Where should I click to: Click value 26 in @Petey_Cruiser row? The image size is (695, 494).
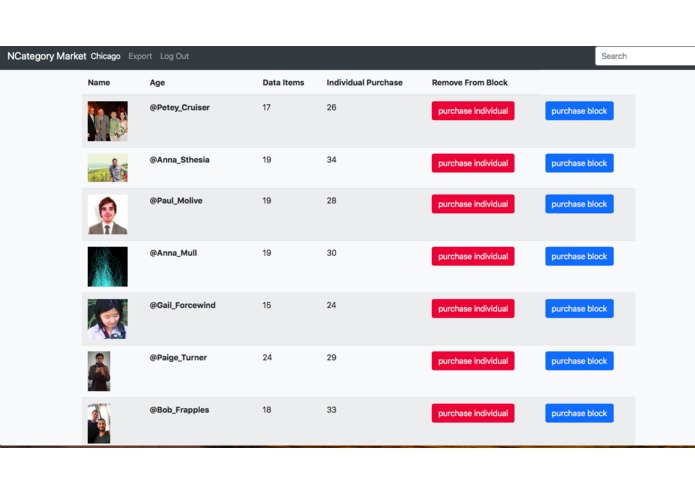pyautogui.click(x=332, y=107)
